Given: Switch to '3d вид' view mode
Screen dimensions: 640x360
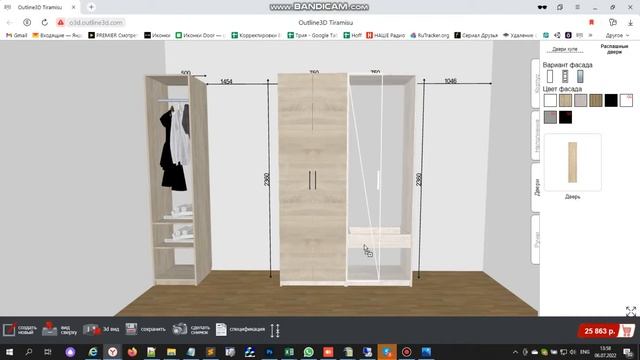Looking at the screenshot, I should tap(101, 329).
